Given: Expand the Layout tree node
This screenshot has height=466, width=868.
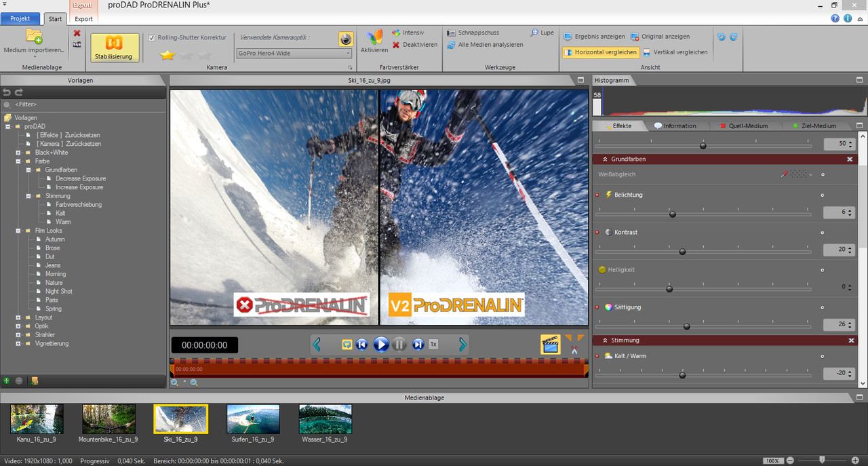Looking at the screenshot, I should pyautogui.click(x=18, y=317).
